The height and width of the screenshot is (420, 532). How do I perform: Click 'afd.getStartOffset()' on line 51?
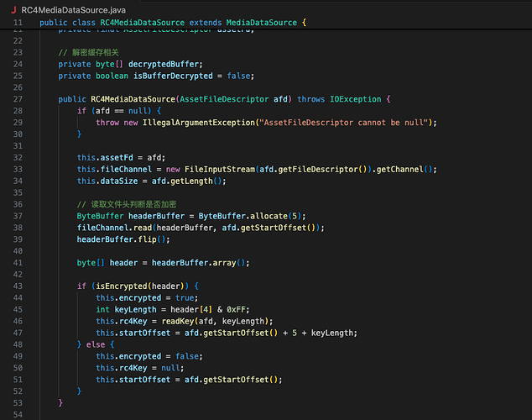pyautogui.click(x=231, y=380)
